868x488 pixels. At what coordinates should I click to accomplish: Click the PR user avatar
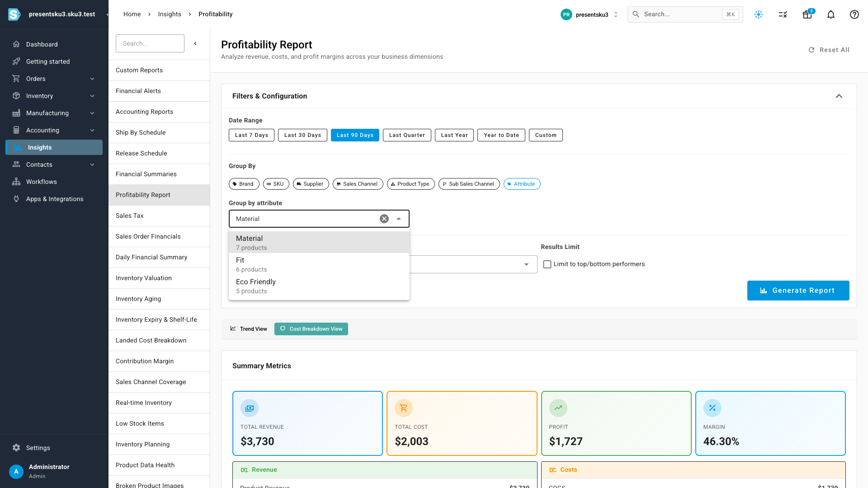click(566, 14)
